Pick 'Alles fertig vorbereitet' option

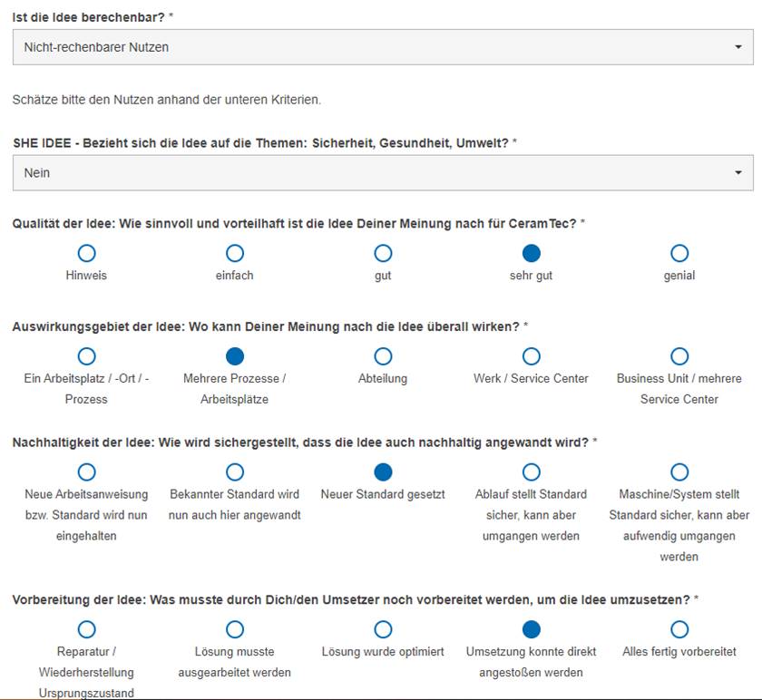679,629
